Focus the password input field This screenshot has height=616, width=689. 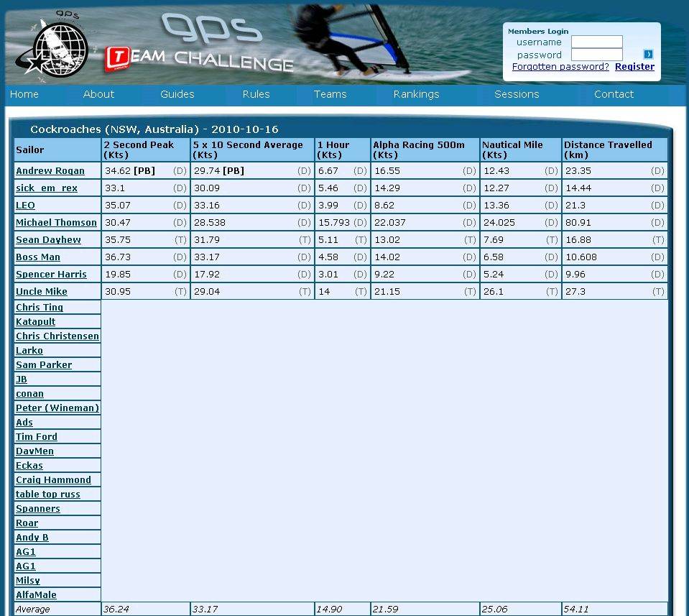596,55
